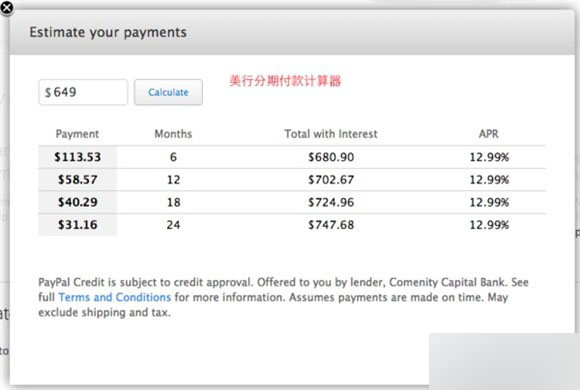Click the Payment column header
The height and width of the screenshot is (390, 580).
(77, 134)
